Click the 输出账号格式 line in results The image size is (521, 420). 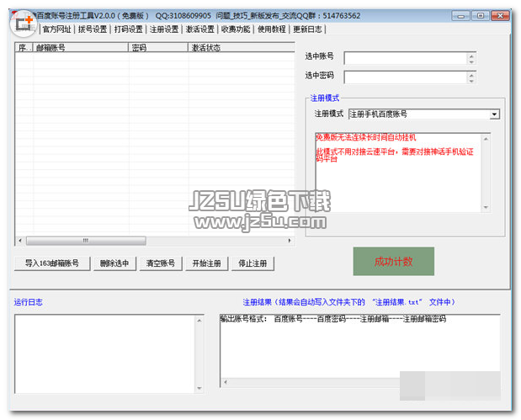(x=333, y=319)
